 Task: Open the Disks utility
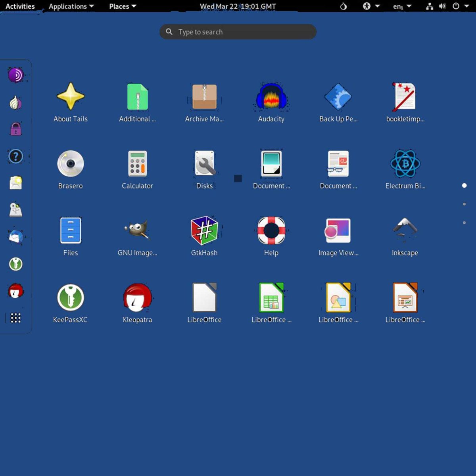[204, 164]
